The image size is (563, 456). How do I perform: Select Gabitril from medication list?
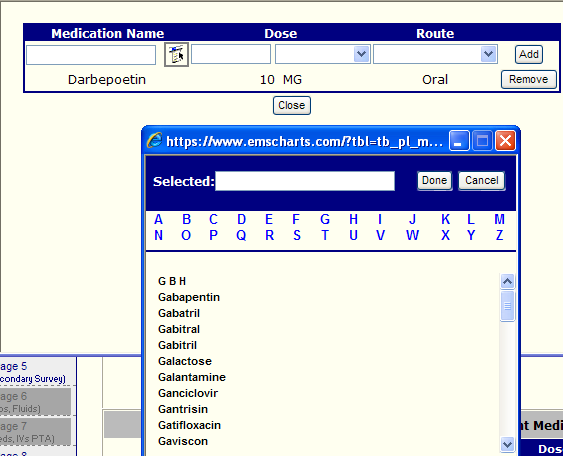[x=177, y=345]
